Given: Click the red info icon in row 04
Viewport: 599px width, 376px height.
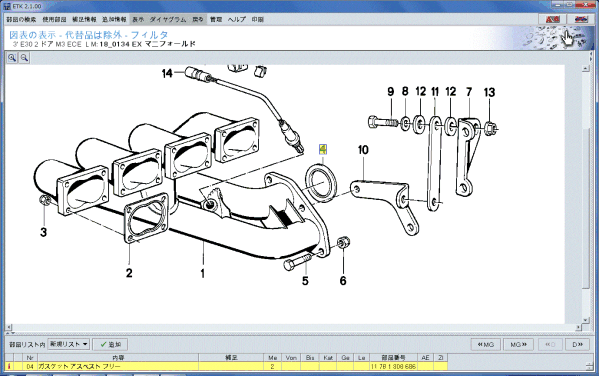Looking at the screenshot, I should coord(9,366).
